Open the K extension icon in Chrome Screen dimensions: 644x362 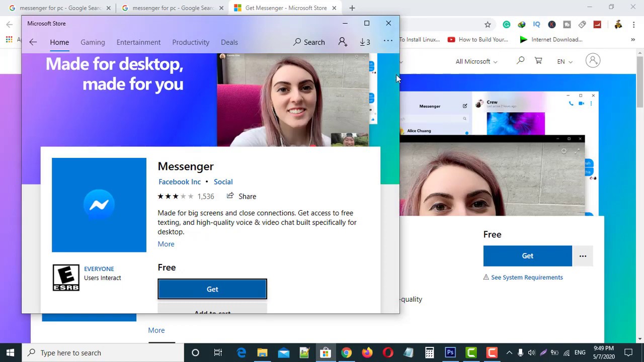[x=552, y=24]
